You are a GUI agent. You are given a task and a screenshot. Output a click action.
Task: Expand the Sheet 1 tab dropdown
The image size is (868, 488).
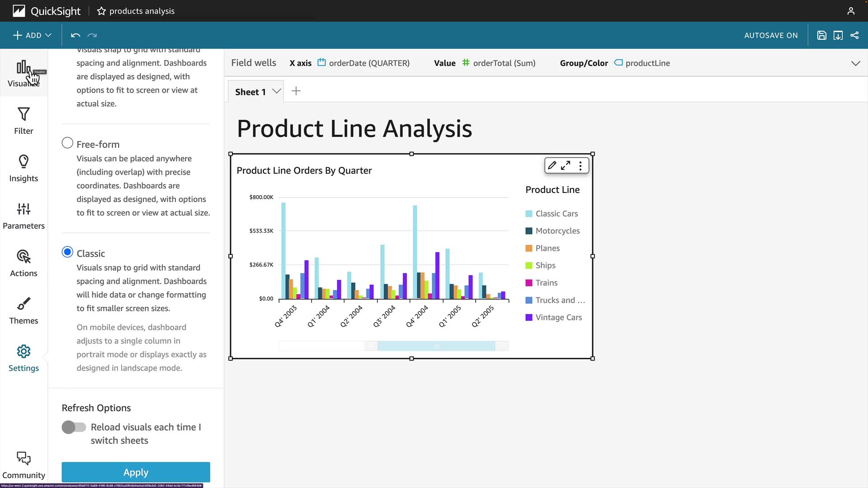(x=277, y=91)
